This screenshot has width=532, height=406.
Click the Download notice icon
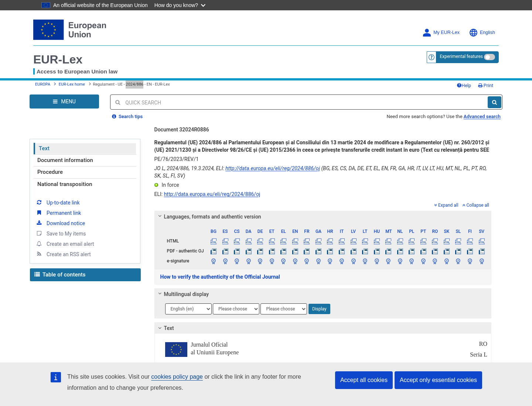pyautogui.click(x=39, y=223)
